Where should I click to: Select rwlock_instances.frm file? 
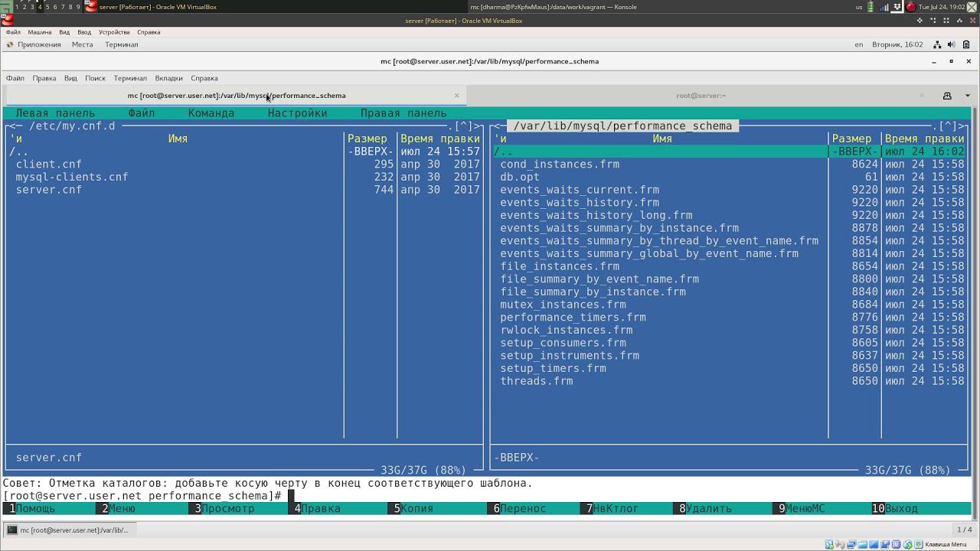tap(567, 330)
